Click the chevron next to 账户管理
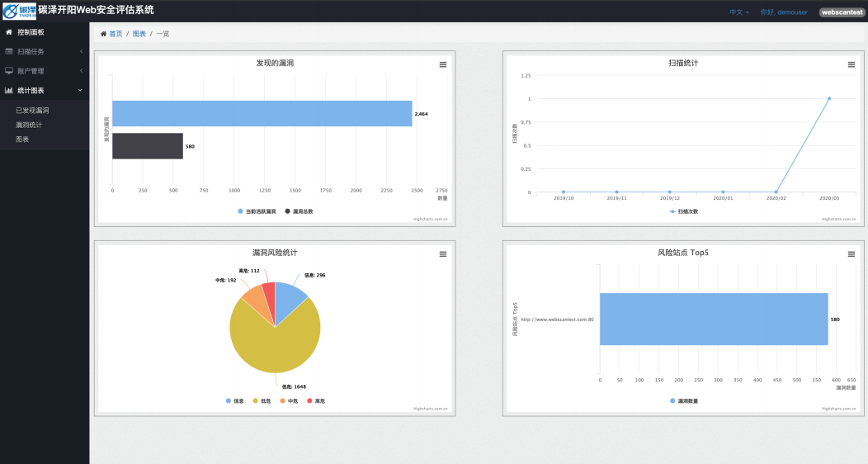 tap(81, 71)
